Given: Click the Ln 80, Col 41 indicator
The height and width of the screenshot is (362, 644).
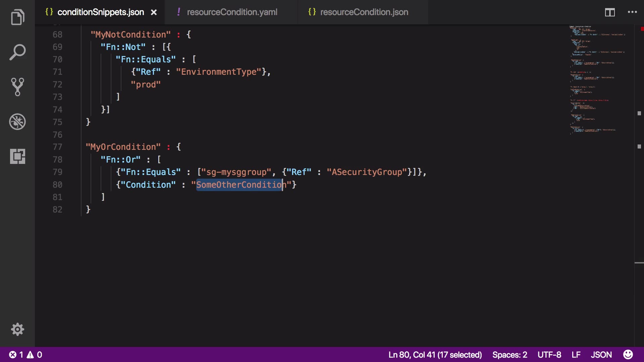Looking at the screenshot, I should [435, 355].
